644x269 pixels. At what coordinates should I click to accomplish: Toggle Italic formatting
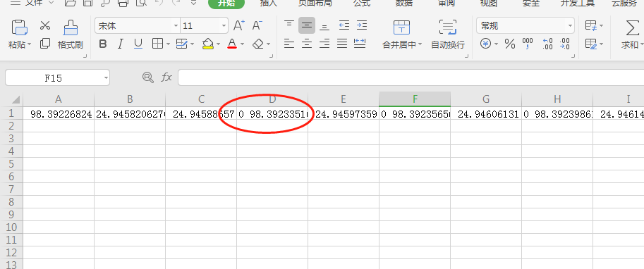click(121, 44)
